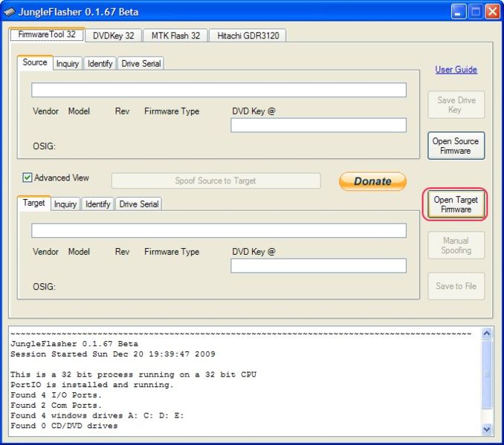Click the Manual Spoofing button
The image size is (504, 445).
[x=456, y=245]
